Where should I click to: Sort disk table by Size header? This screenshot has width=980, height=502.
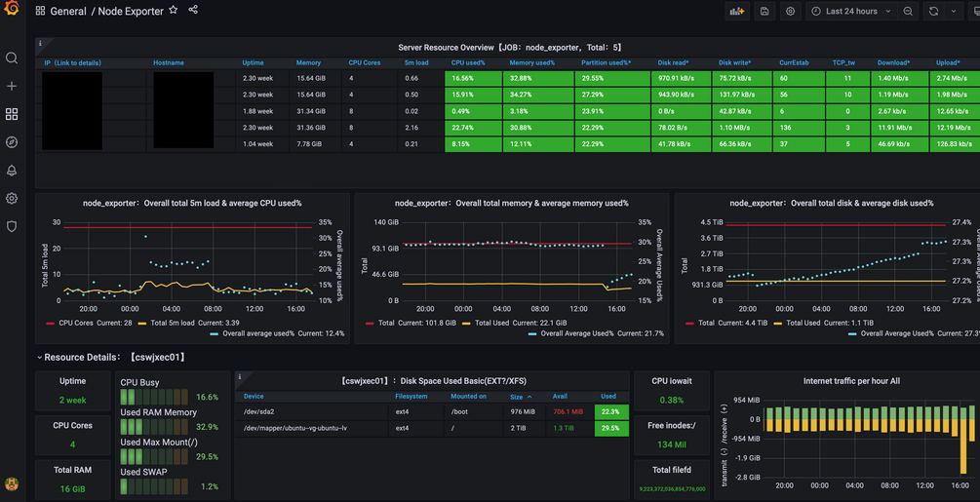click(x=517, y=397)
